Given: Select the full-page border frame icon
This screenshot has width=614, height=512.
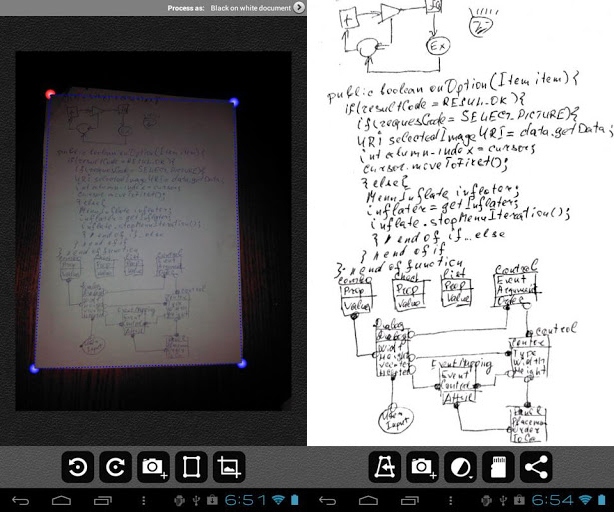Looking at the screenshot, I should [x=189, y=466].
